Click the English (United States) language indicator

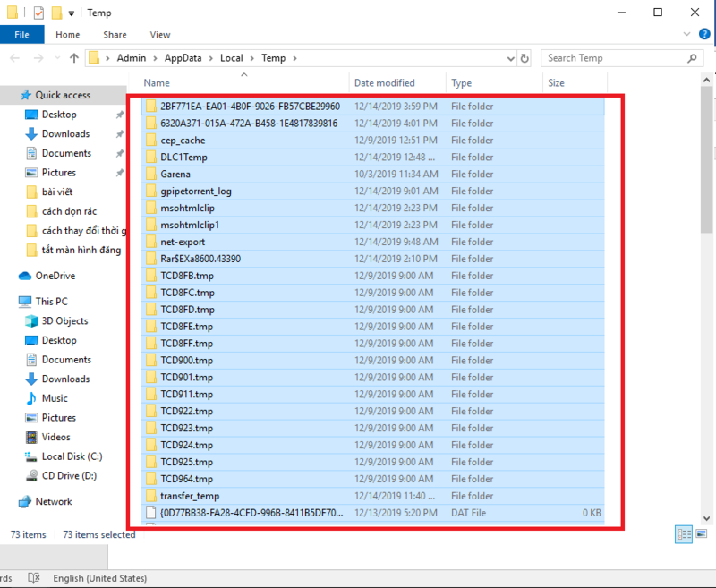(100, 578)
